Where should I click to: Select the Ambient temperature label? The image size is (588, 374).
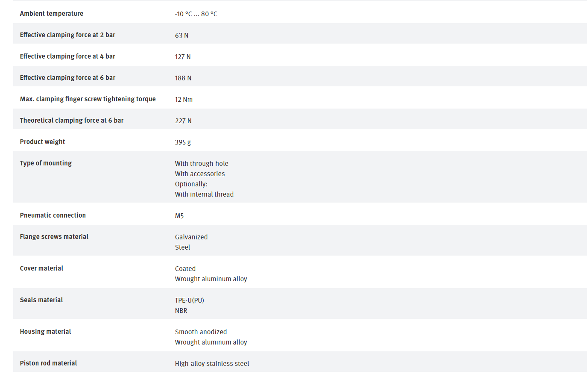coord(52,14)
